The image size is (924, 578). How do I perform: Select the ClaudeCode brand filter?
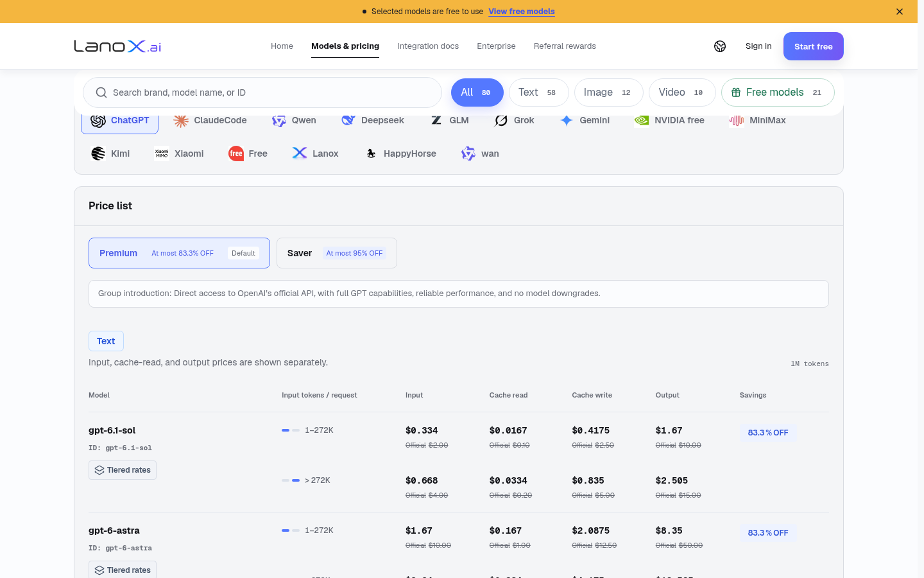click(210, 120)
